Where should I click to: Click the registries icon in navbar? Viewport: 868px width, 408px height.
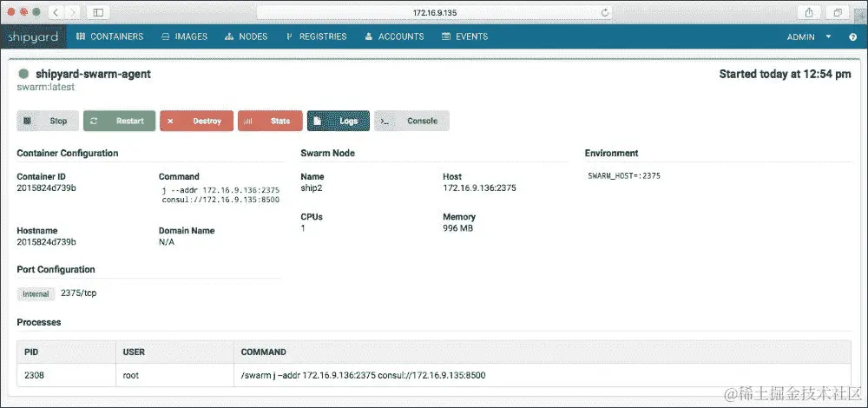289,37
